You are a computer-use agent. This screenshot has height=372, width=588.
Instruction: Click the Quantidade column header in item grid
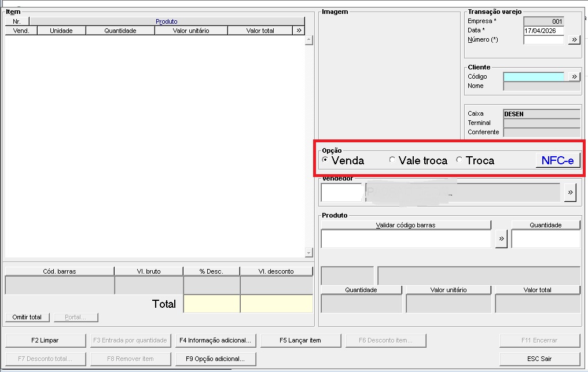coord(120,31)
